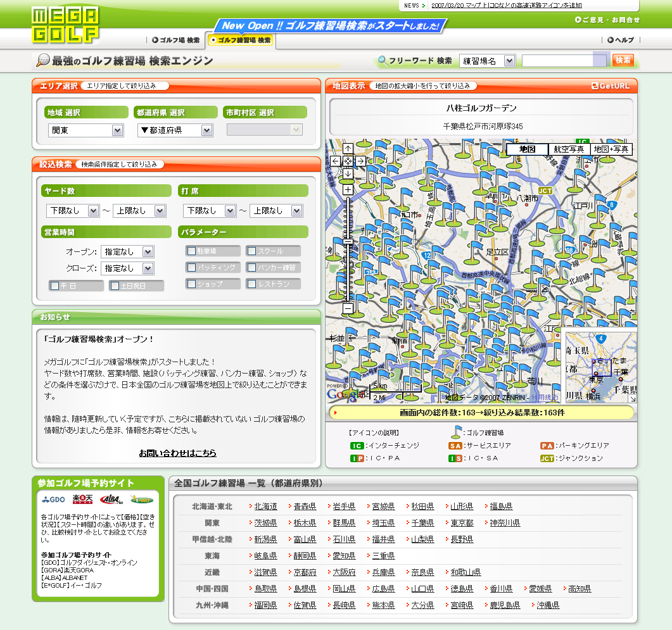Screen dimensions: 672x630
Task: Toggle the 土日祝日 checkbox
Action: click(x=115, y=286)
